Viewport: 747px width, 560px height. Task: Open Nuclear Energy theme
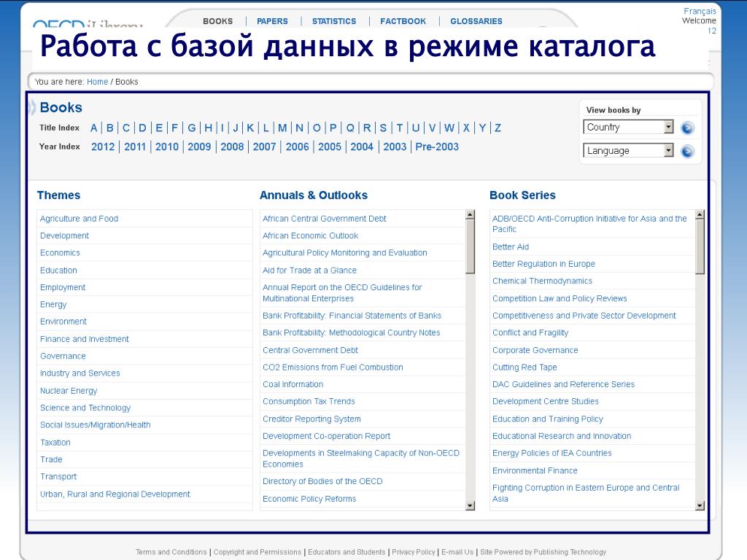point(69,391)
